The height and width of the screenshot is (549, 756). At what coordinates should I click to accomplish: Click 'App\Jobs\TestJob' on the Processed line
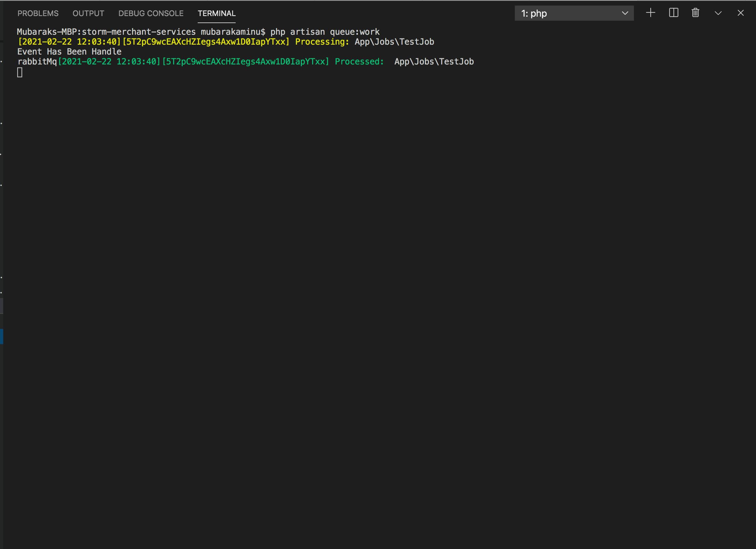pyautogui.click(x=434, y=62)
